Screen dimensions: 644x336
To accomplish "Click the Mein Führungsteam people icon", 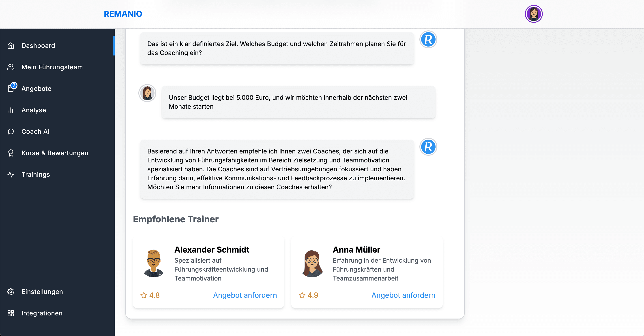I will 11,67.
